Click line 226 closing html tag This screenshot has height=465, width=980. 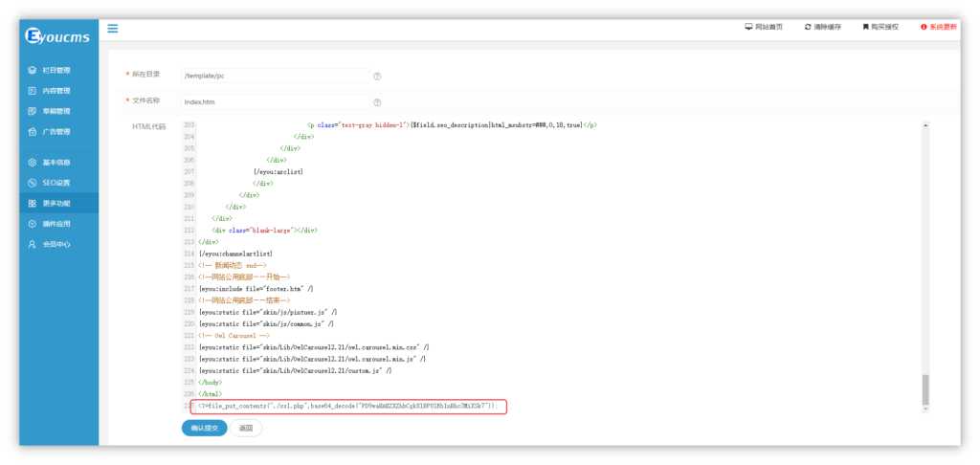[x=210, y=394]
